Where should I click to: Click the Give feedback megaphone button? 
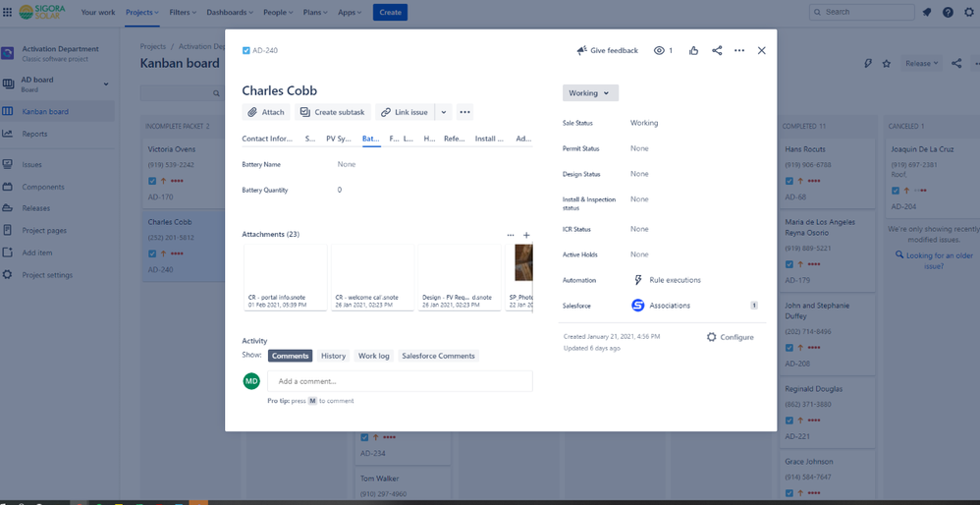[x=607, y=51]
